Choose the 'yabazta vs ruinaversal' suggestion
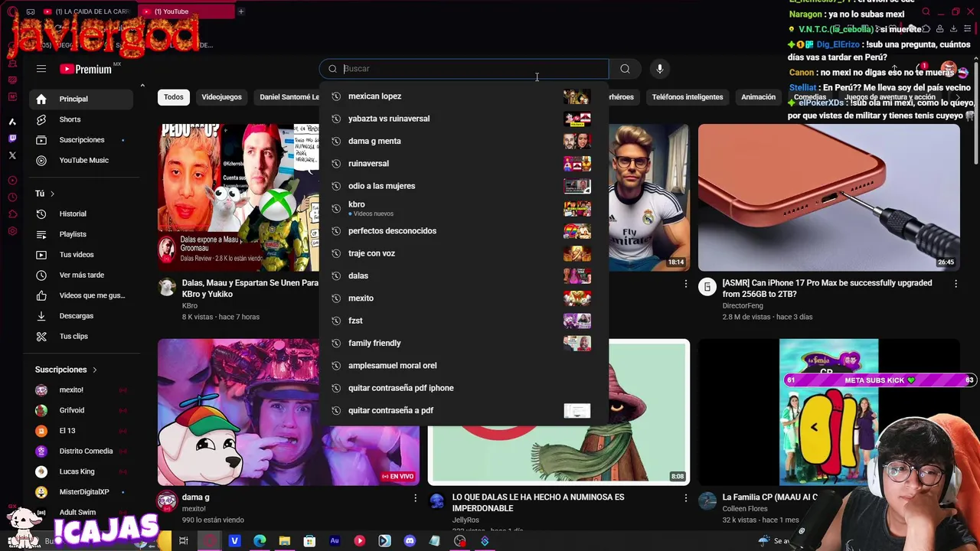980x551 pixels. (x=464, y=119)
